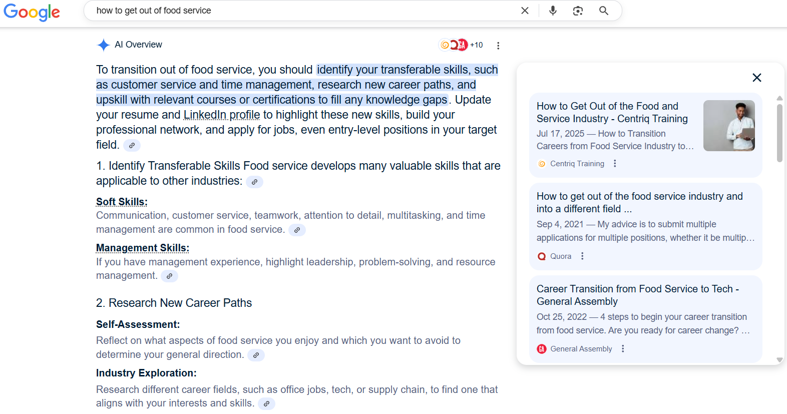Open AI Overview three-dot options menu
787x414 pixels.
click(498, 45)
